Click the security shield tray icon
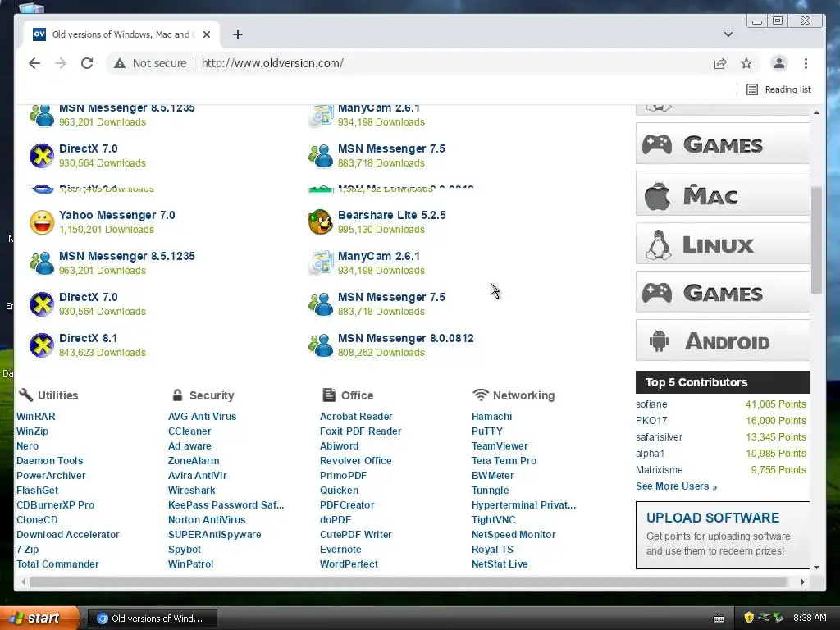The image size is (840, 630). click(x=749, y=618)
